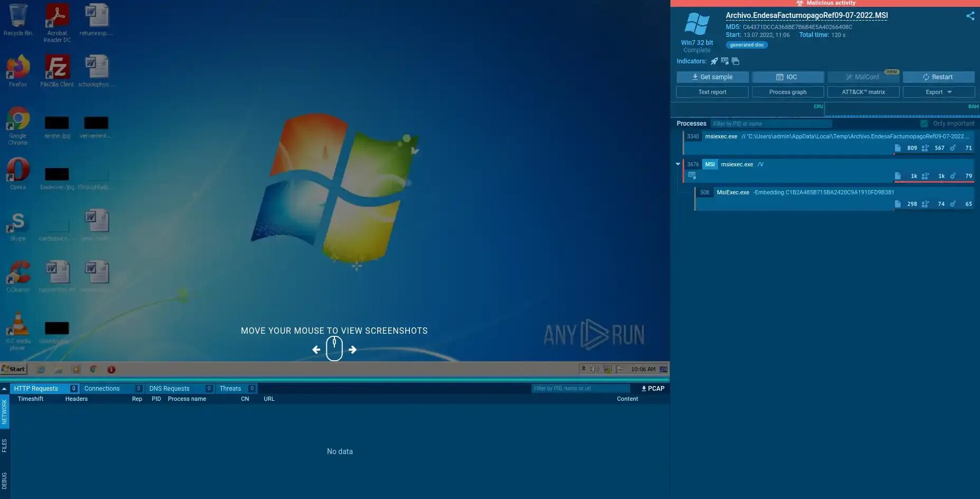The height and width of the screenshot is (499, 980).
Task: Click registry icon beside 567 in process 3340
Action: click(x=925, y=148)
